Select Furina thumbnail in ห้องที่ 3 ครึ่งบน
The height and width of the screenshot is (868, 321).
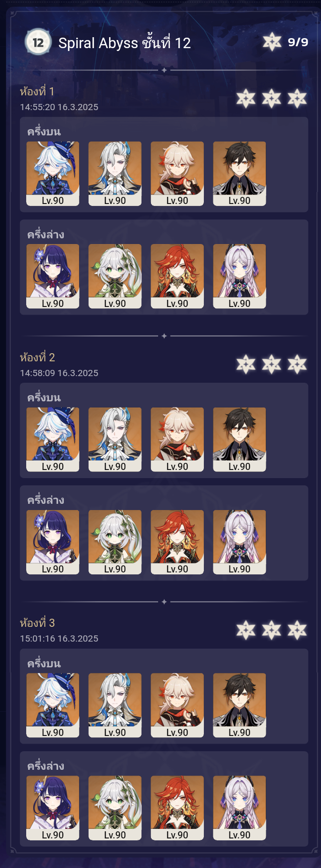pyautogui.click(x=53, y=705)
